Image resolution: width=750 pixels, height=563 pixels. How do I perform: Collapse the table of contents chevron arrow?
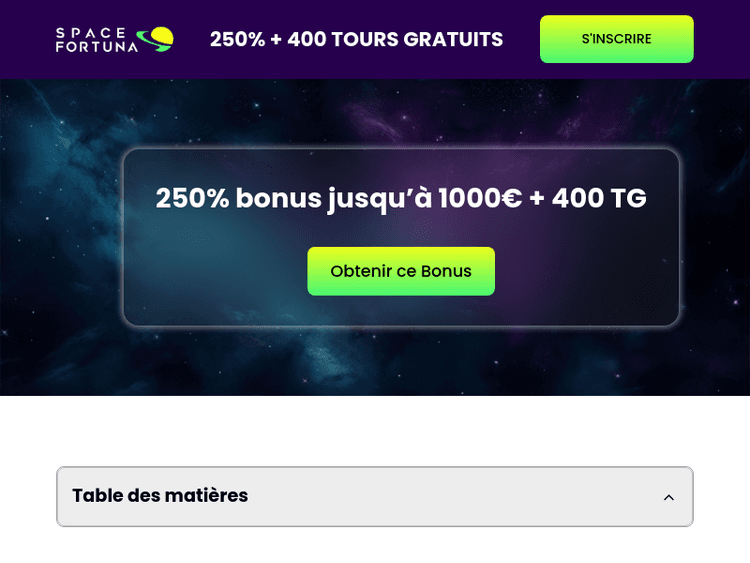point(669,497)
